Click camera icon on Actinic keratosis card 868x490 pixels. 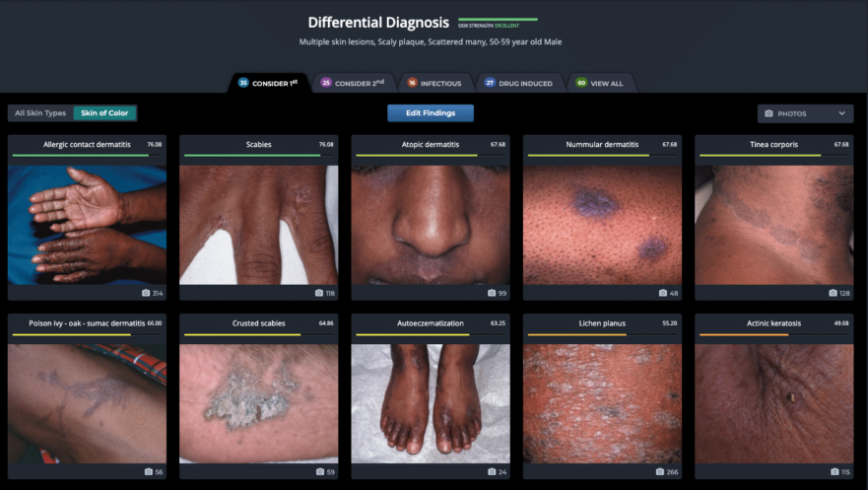click(x=833, y=471)
